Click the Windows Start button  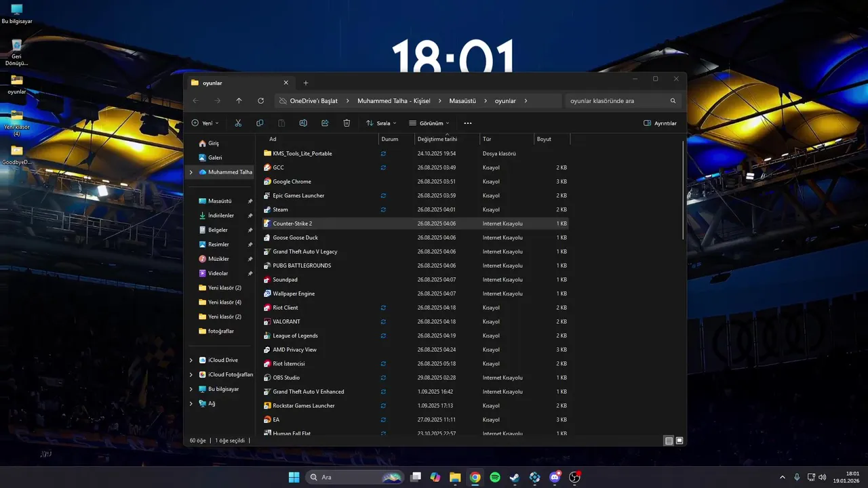pos(294,477)
